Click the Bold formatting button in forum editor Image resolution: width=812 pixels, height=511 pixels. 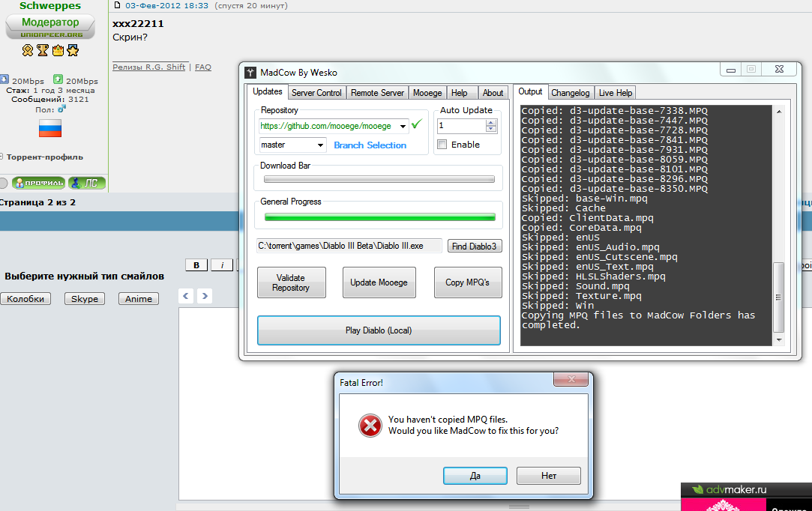tap(196, 265)
